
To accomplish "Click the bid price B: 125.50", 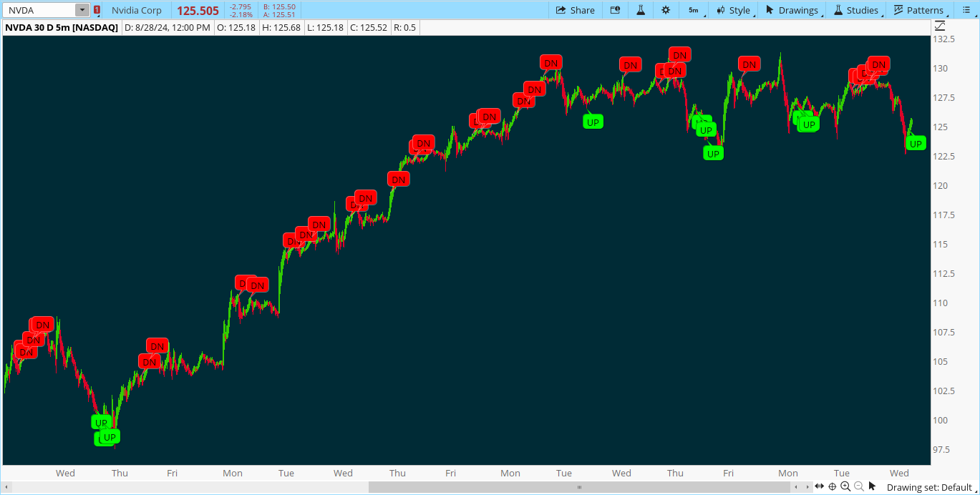I will 279,6.
